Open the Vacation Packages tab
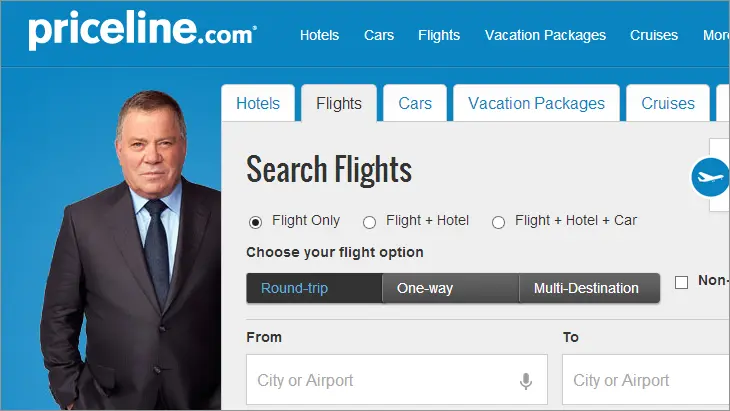Image resolution: width=730 pixels, height=411 pixels. coord(536,103)
